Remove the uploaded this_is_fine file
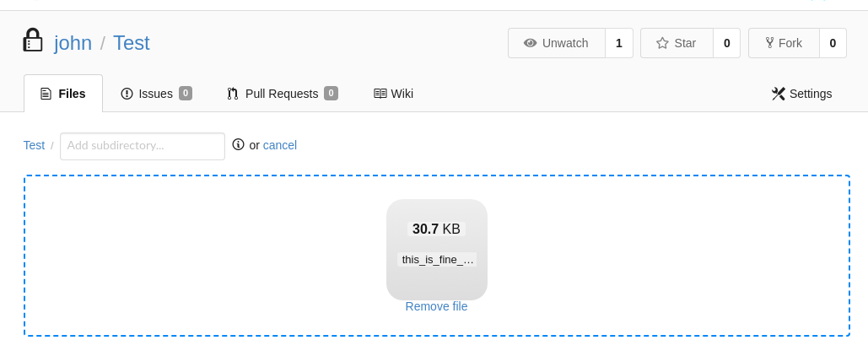 436,306
